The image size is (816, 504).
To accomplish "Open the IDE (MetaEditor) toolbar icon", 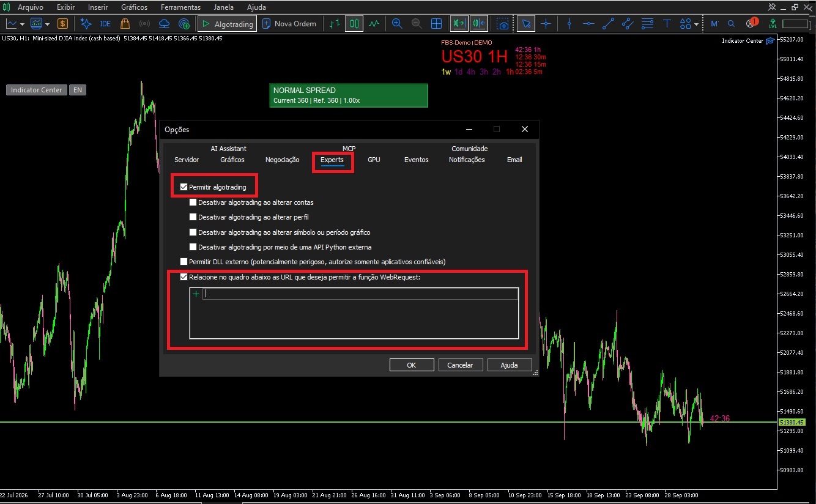I will 105,24.
